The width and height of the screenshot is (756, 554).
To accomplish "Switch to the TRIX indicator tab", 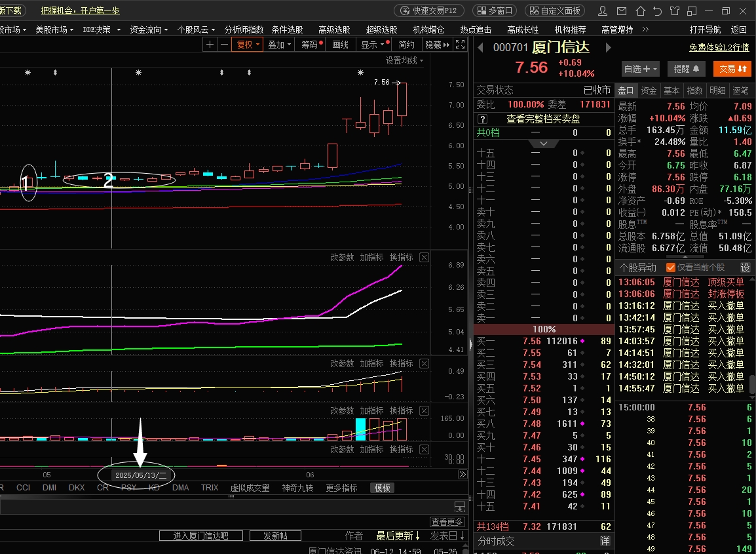I will tap(210, 488).
